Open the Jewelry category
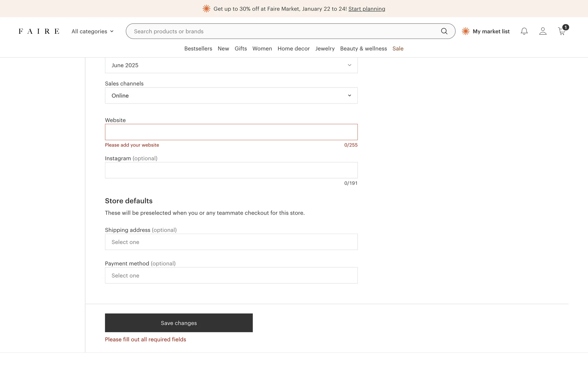588x368 pixels. click(x=325, y=48)
